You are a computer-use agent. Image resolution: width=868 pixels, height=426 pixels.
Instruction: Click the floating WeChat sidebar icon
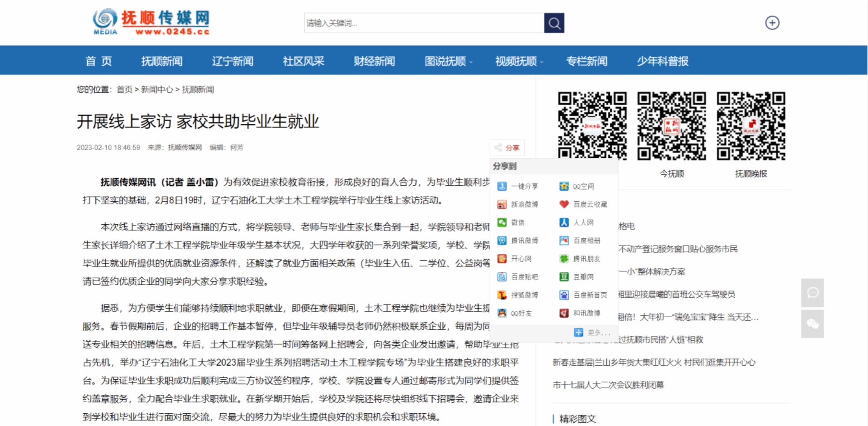812,324
